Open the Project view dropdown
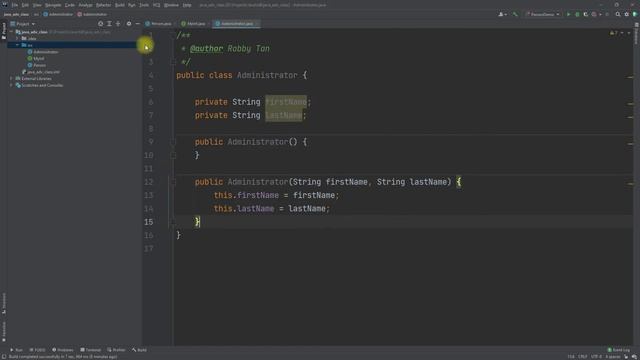Image resolution: width=640 pixels, height=360 pixels. point(23,24)
